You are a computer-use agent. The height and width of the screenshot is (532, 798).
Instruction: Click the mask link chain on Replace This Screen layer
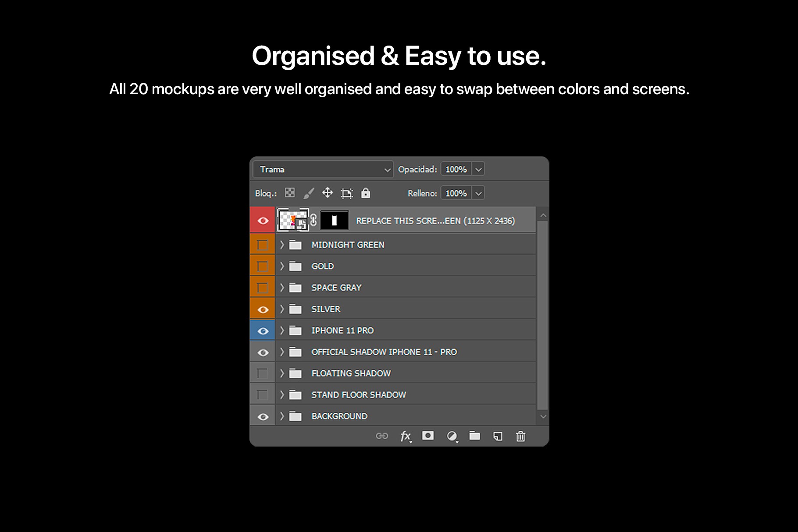point(313,220)
